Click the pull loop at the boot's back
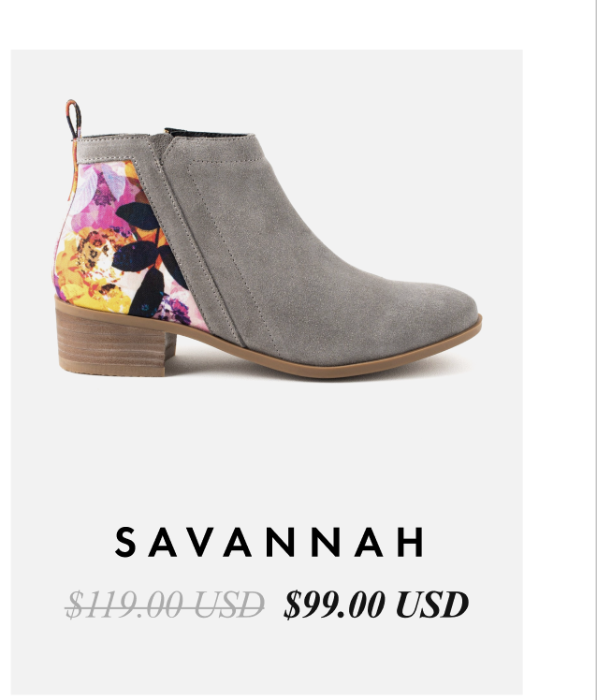Viewport: 597px width, 700px height. pos(74,119)
